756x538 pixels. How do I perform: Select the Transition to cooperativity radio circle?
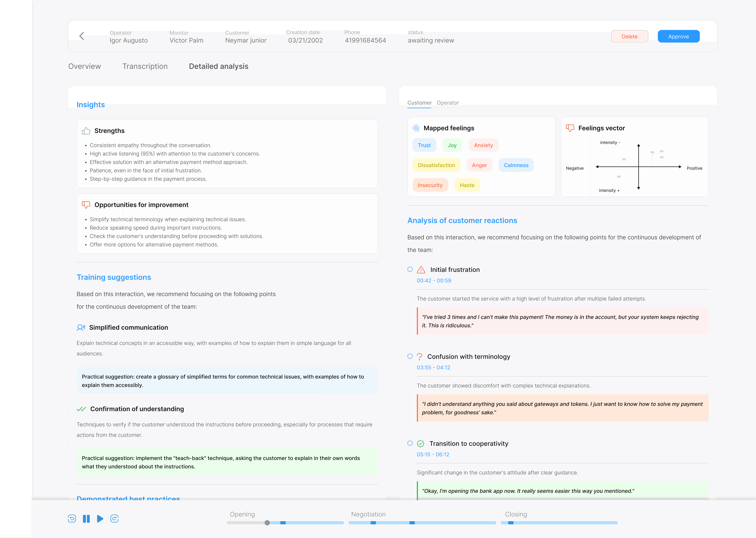point(410,443)
